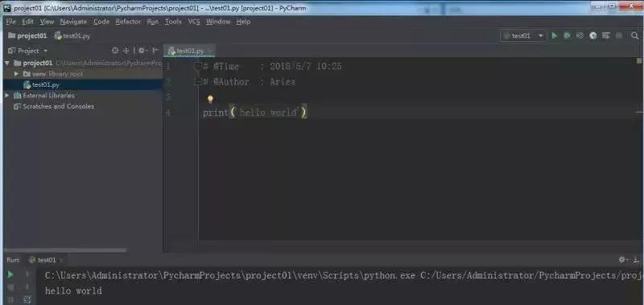This screenshot has height=305, width=644.
Task: Click the print keyword on line 4
Action: [216, 112]
